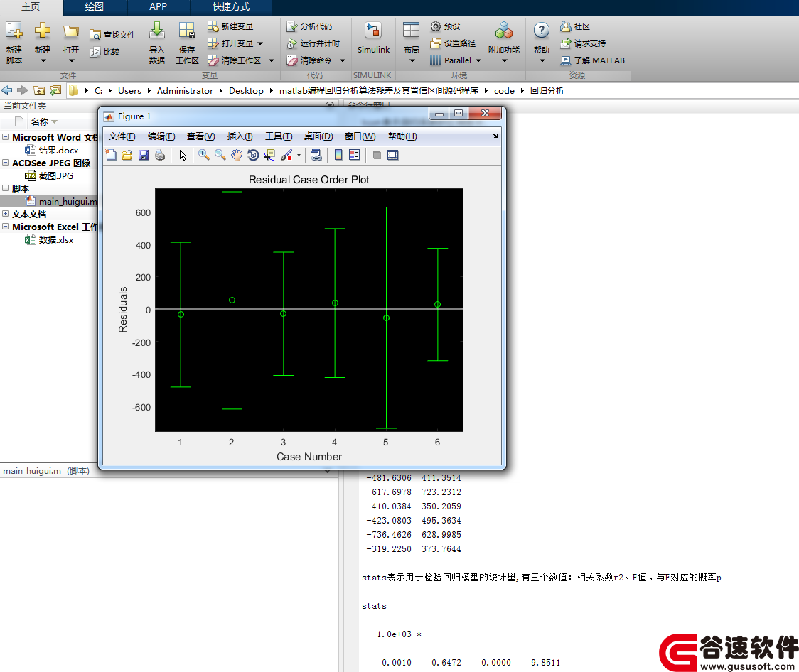
Task: Click New Variable (新建变量)
Action: coord(230,26)
